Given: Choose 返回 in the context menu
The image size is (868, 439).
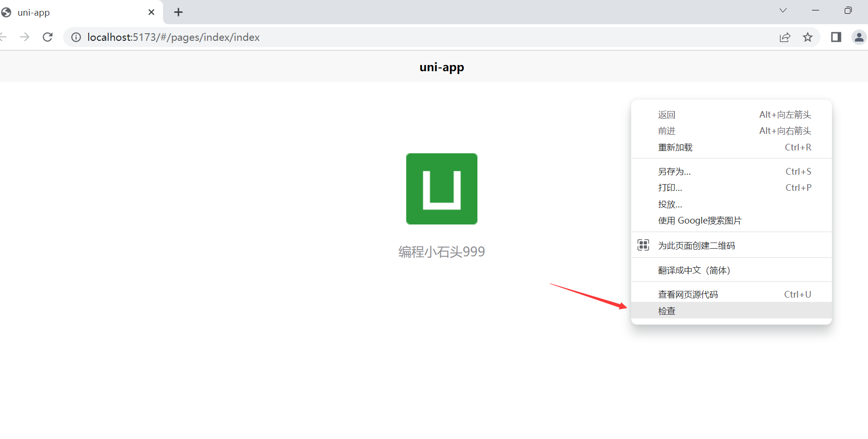Looking at the screenshot, I should pyautogui.click(x=731, y=115).
